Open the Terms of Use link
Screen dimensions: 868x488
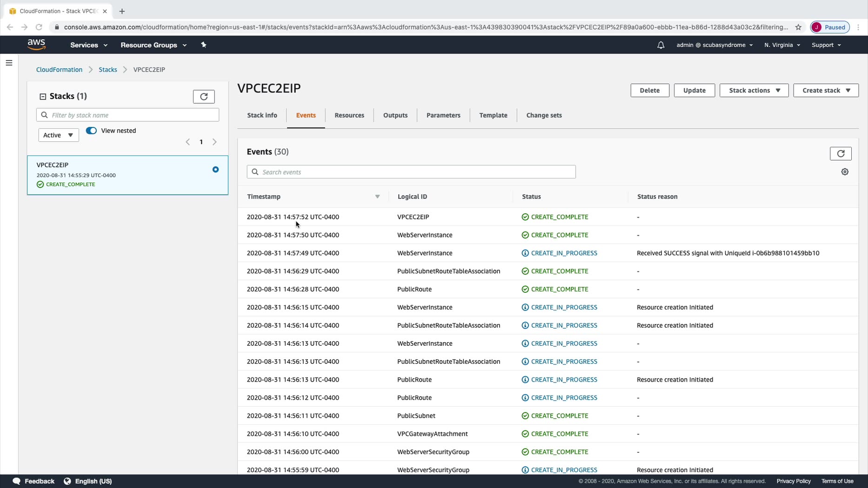coord(837,481)
